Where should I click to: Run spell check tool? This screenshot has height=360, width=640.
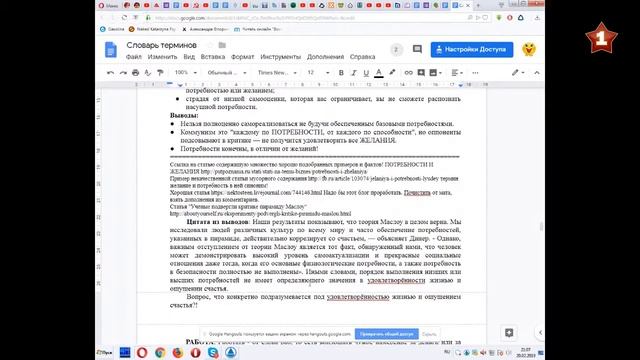[x=148, y=73]
